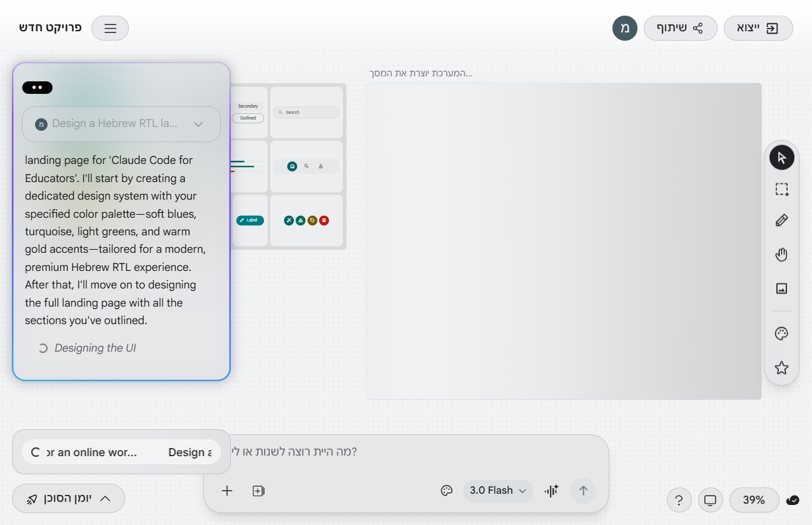Viewport: 812px width, 525px height.
Task: Click the teal tools circle icon in design system
Action: (x=288, y=220)
